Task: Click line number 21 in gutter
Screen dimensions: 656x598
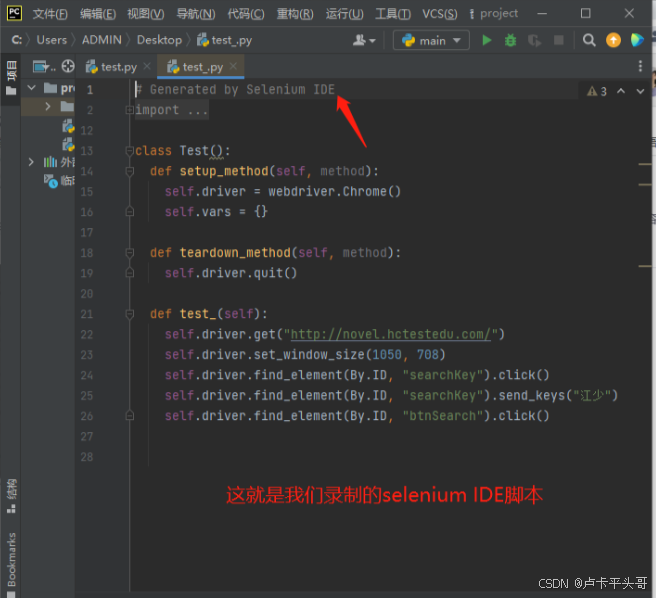Action: [87, 314]
